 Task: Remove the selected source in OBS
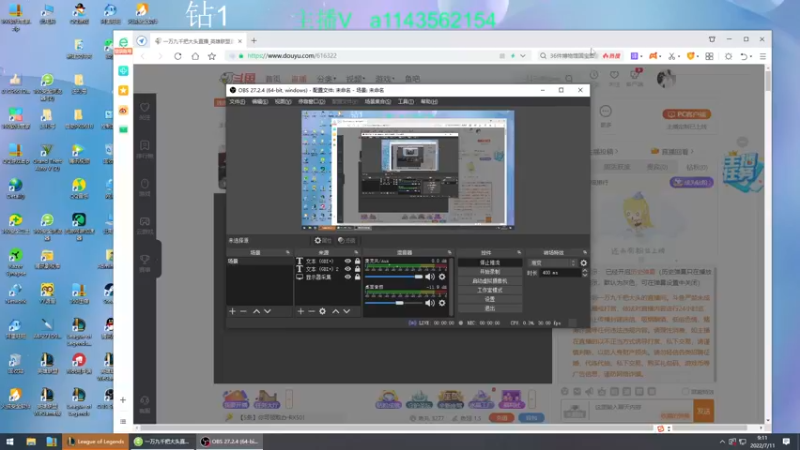tap(311, 311)
